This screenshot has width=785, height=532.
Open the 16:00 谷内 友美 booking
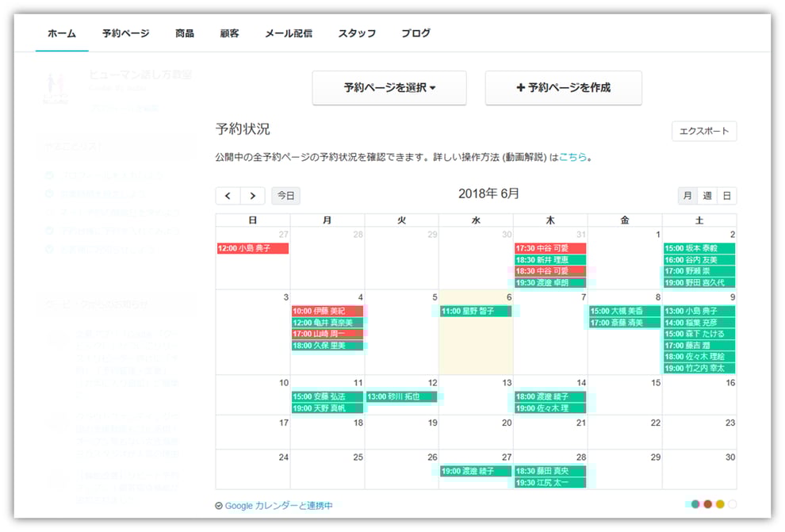click(699, 260)
